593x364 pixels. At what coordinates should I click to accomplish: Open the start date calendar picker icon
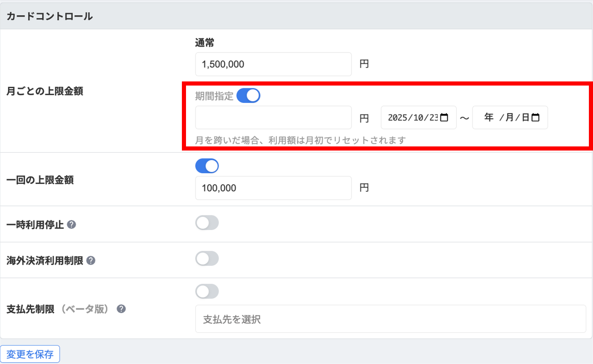444,118
